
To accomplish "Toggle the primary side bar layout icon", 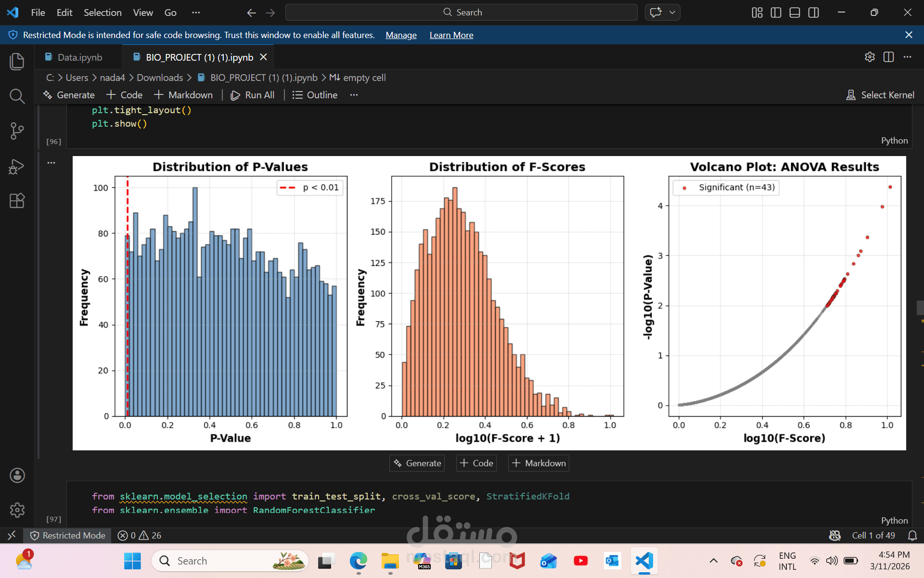I will pos(776,13).
